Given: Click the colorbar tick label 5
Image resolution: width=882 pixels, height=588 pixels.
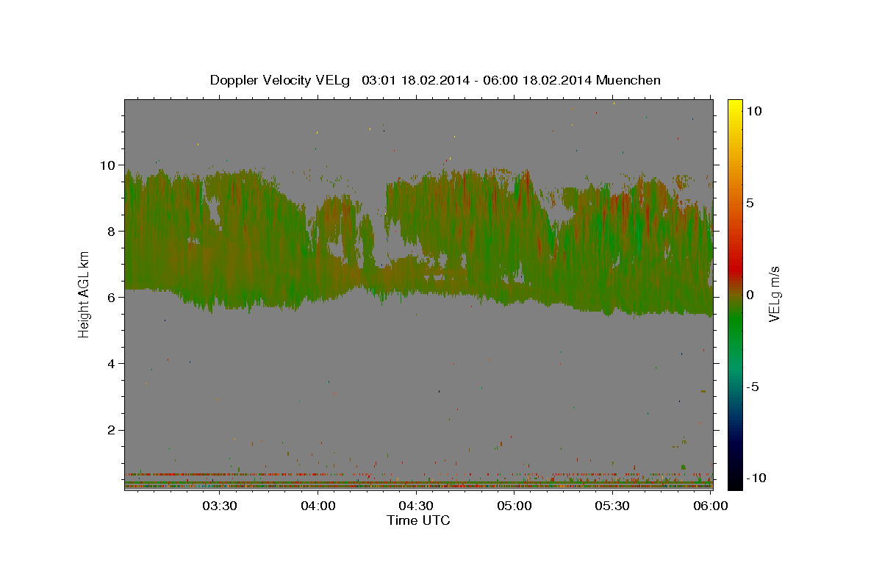Looking at the screenshot, I should 750,203.
